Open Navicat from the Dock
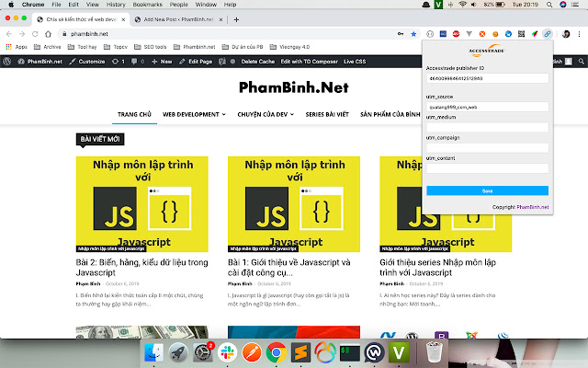The width and height of the screenshot is (588, 368). [x=325, y=352]
